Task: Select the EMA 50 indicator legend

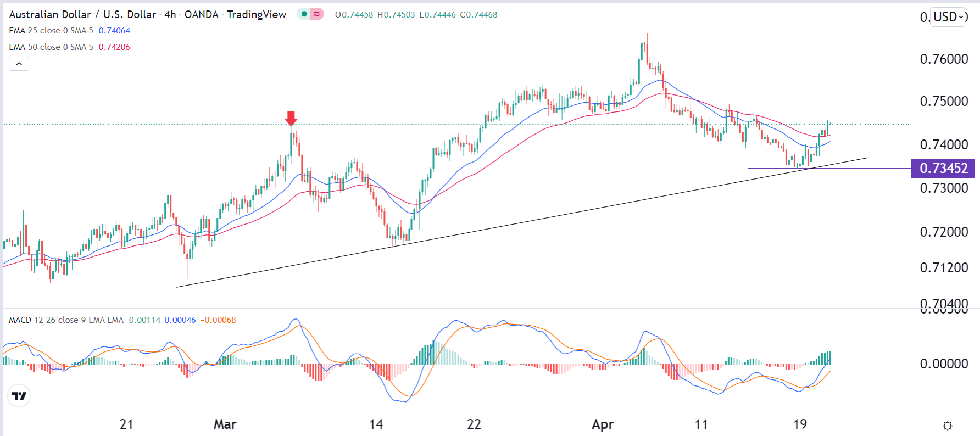Action: coord(51,47)
